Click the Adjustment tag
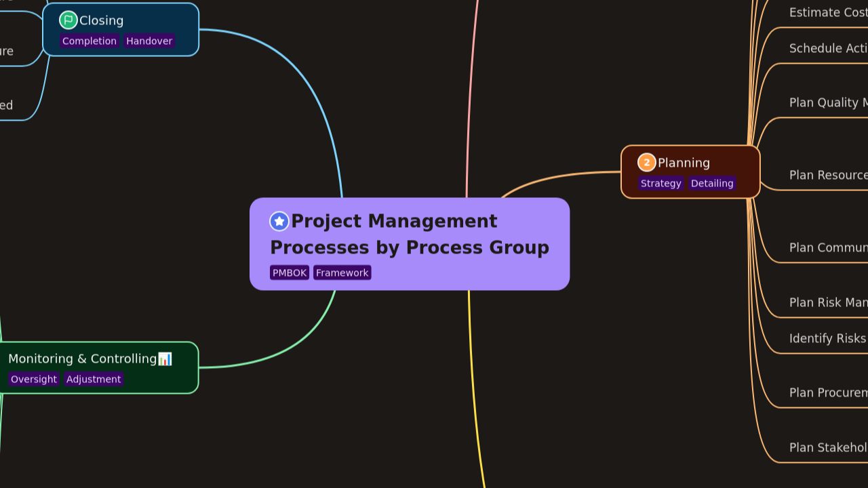This screenshot has width=868, height=488. click(x=93, y=379)
